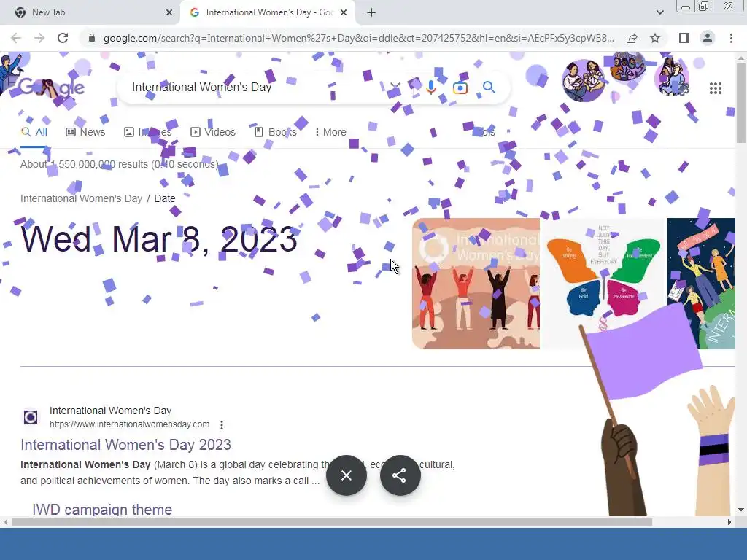Image resolution: width=747 pixels, height=560 pixels.
Task: Bookmark this tab with the star icon
Action: tap(655, 38)
